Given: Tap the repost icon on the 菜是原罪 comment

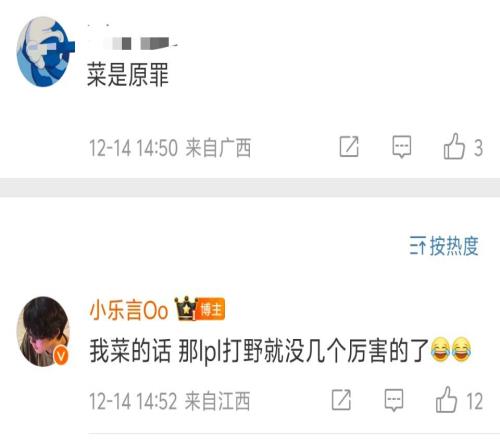Looking at the screenshot, I should pyautogui.click(x=349, y=146).
